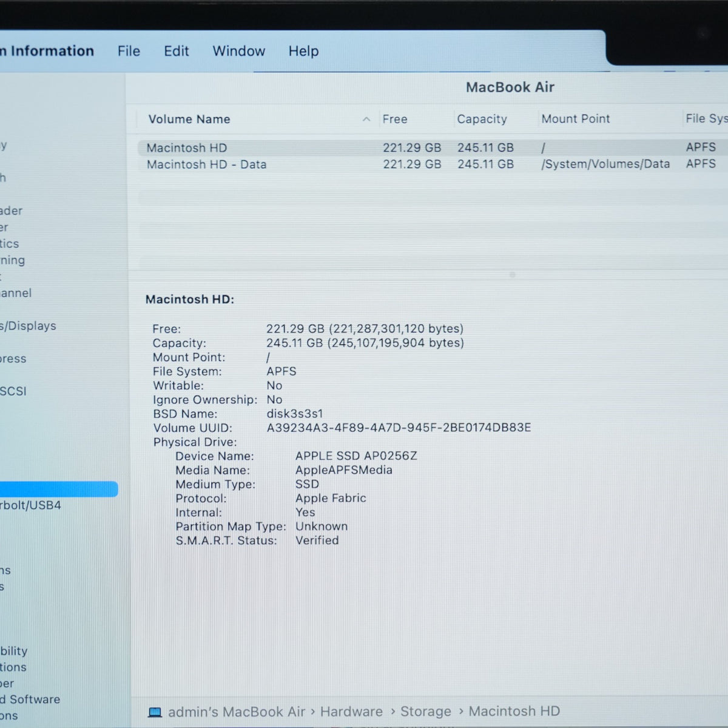Open the File menu
Screen dimensions: 728x728
tap(129, 51)
